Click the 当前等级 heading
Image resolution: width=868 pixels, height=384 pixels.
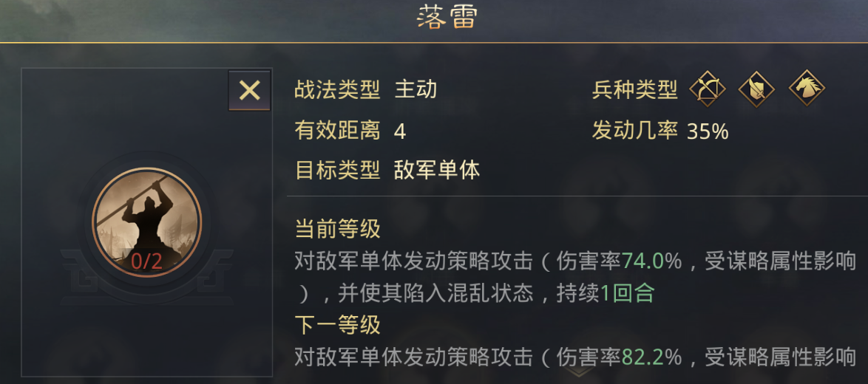point(337,229)
